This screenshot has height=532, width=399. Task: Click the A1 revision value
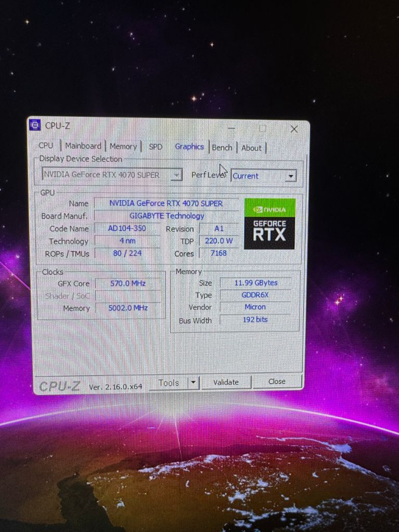pos(219,229)
